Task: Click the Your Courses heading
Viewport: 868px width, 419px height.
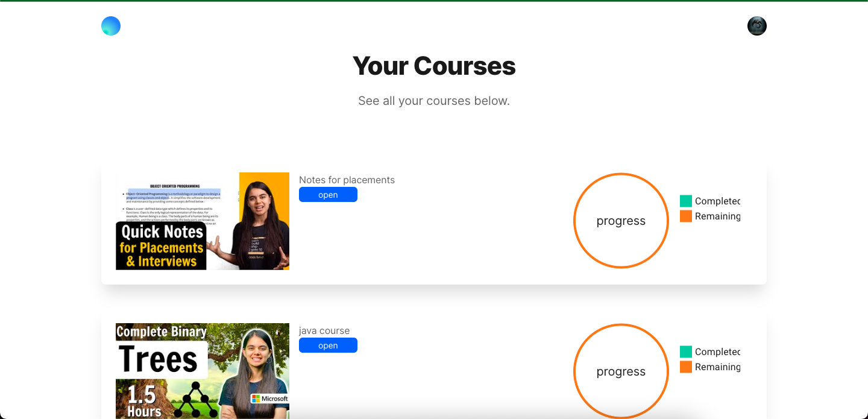Action: pyautogui.click(x=434, y=66)
